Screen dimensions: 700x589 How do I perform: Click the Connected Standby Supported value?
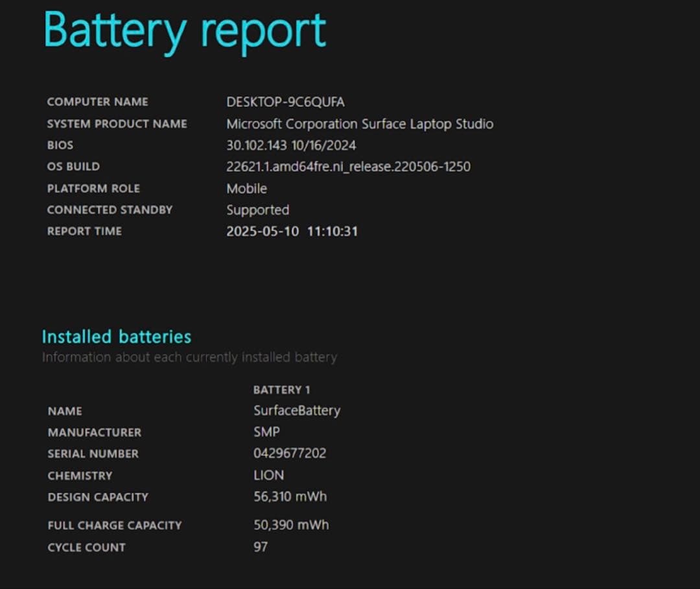[x=257, y=210]
